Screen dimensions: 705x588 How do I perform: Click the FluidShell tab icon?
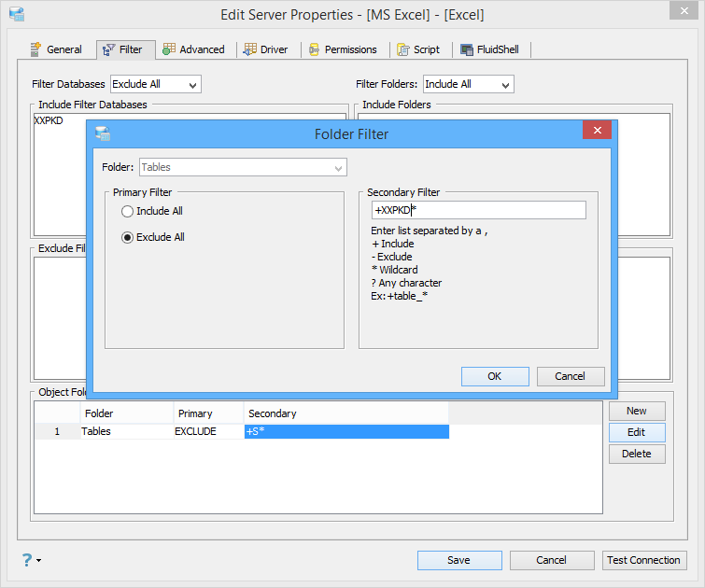[x=467, y=49]
